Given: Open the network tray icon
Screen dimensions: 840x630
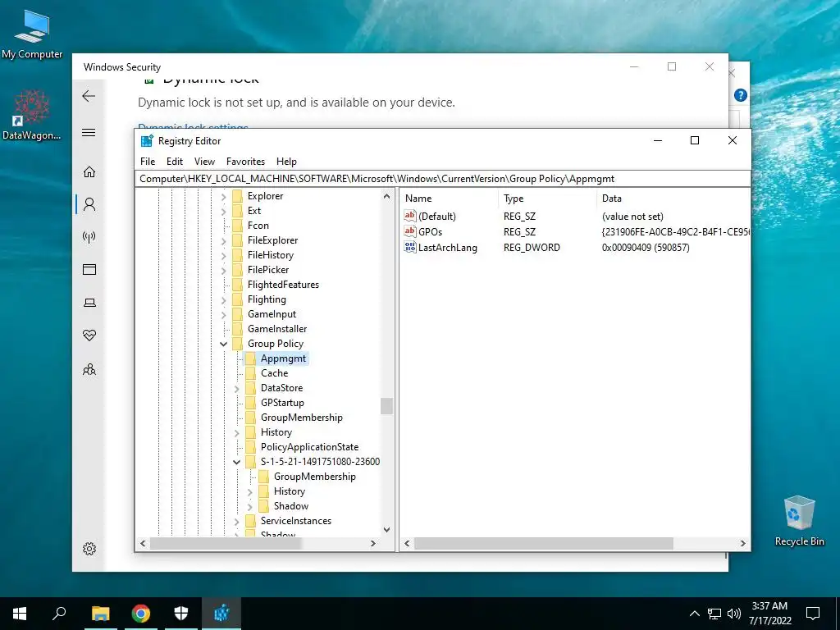Looking at the screenshot, I should tap(714, 614).
